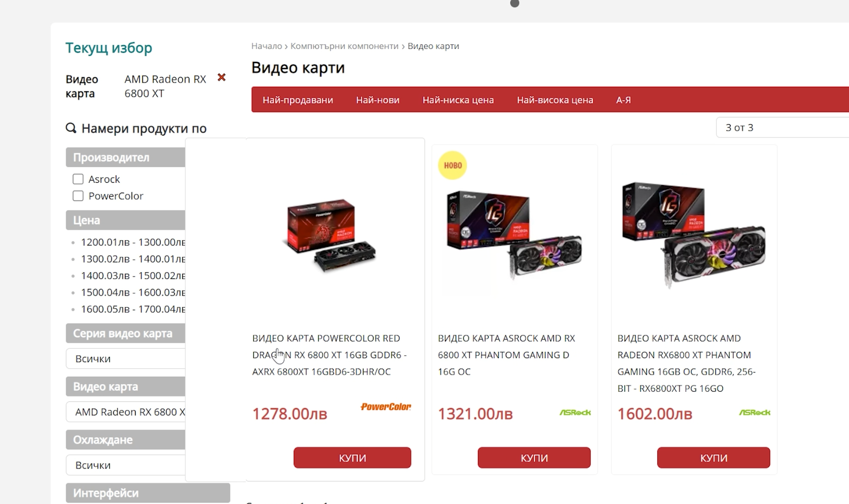Click the yellow НОВО badge

point(452,165)
